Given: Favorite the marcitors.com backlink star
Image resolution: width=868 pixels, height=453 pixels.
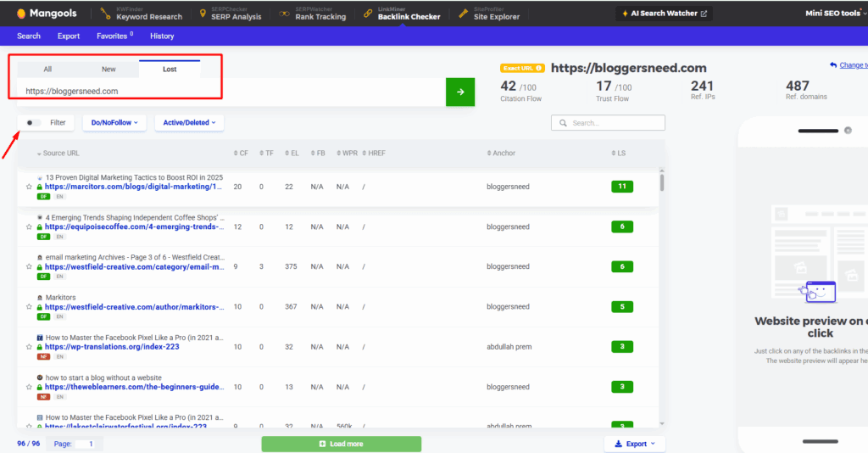Looking at the screenshot, I should 29,187.
